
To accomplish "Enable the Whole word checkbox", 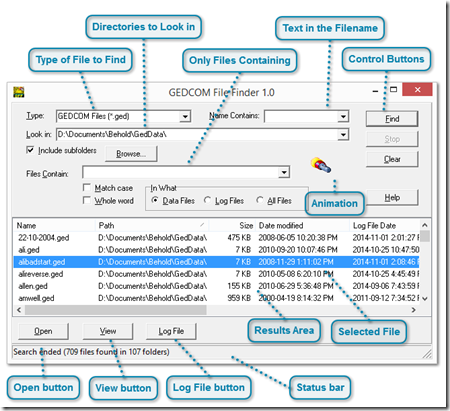I will click(x=87, y=200).
